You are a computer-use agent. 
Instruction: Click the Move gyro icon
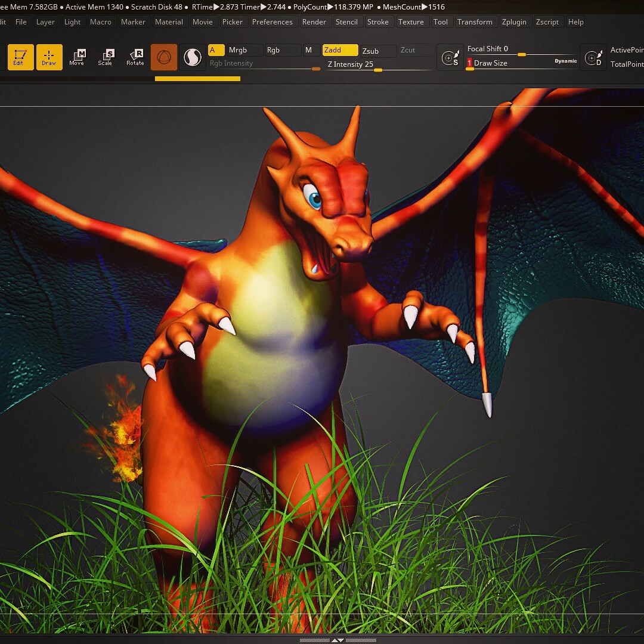tap(77, 57)
